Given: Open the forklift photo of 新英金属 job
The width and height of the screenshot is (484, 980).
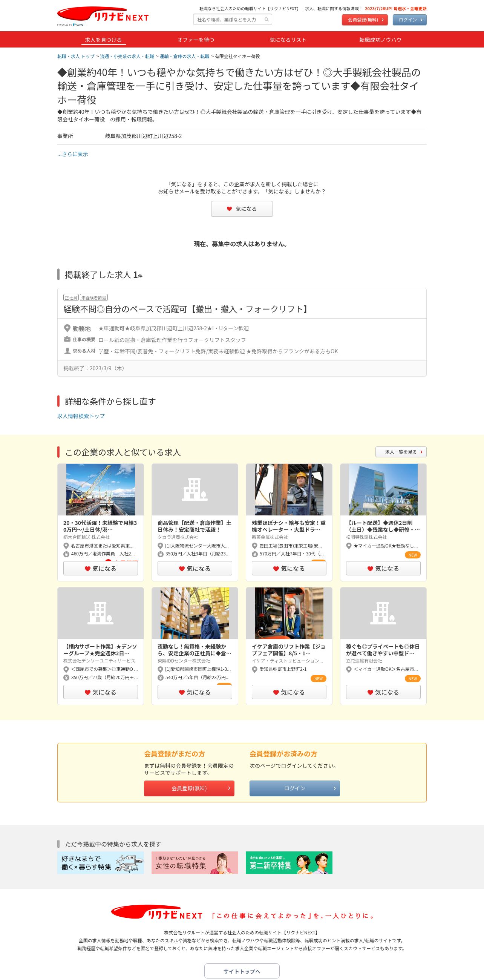Looking at the screenshot, I should click(289, 489).
